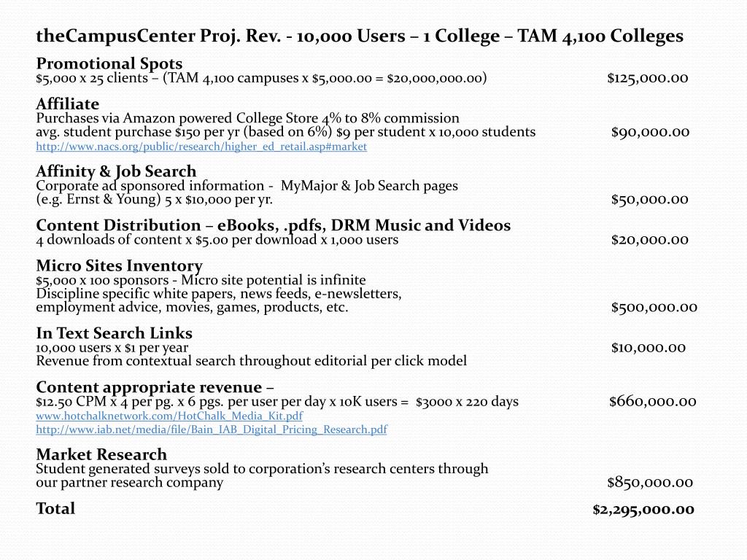Click the Market Research heading

click(x=101, y=454)
